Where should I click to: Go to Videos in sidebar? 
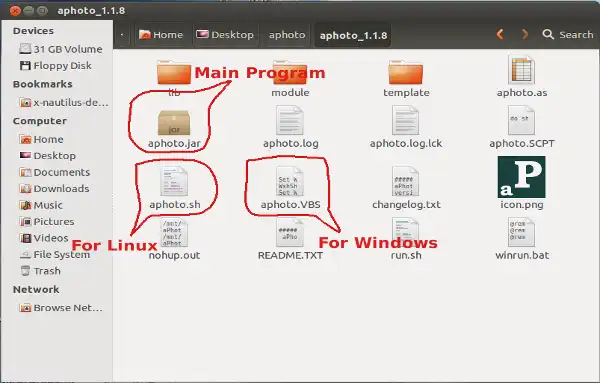(x=44, y=238)
